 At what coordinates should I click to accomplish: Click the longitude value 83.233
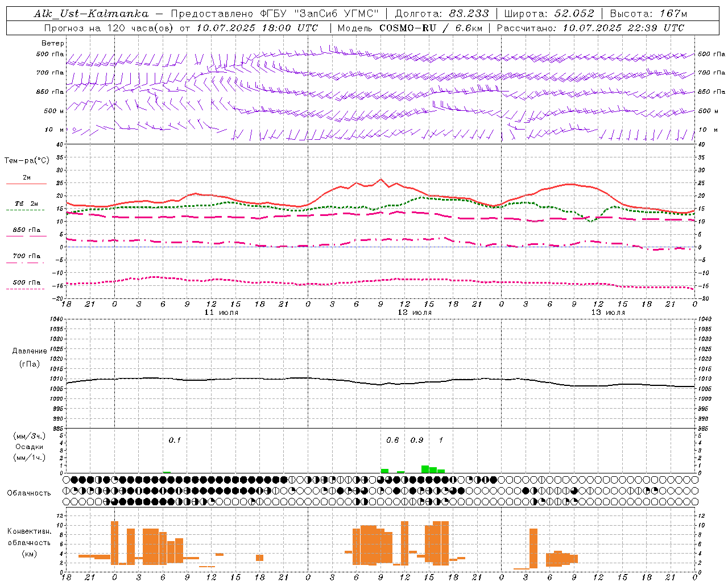(469, 14)
